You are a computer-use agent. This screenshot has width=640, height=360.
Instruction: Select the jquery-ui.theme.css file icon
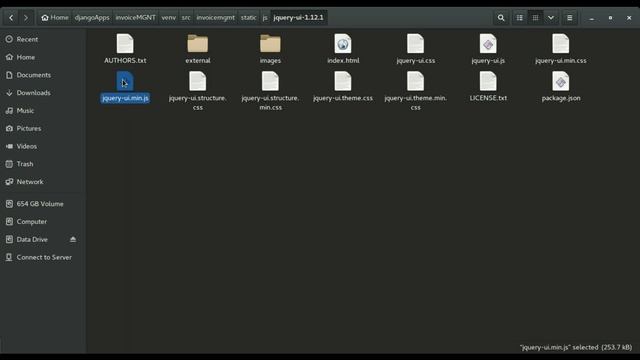pos(343,81)
